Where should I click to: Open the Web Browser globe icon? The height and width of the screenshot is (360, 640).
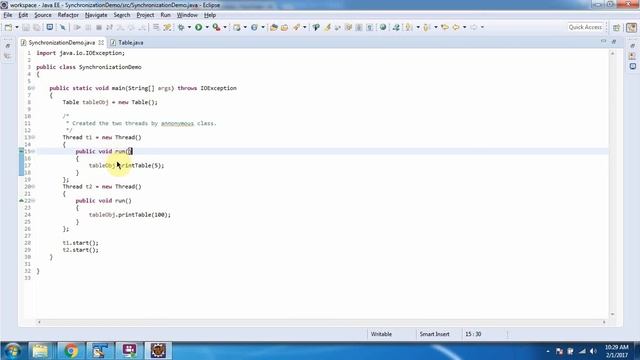click(x=383, y=27)
